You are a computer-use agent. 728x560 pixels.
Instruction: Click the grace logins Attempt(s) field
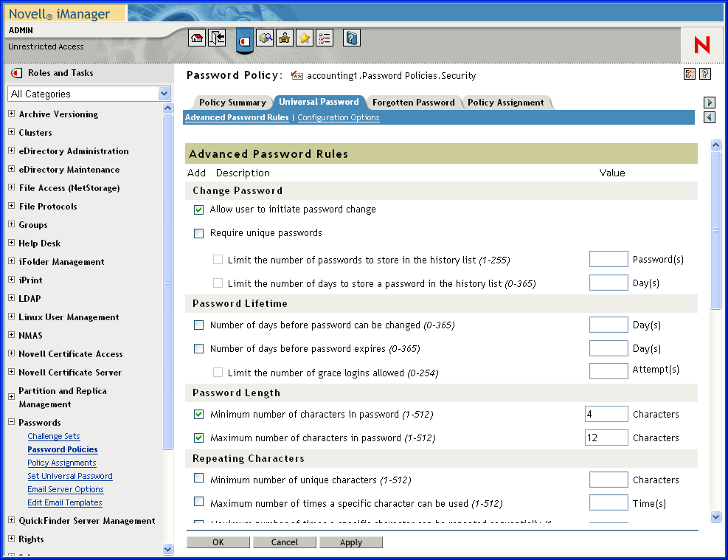[609, 371]
